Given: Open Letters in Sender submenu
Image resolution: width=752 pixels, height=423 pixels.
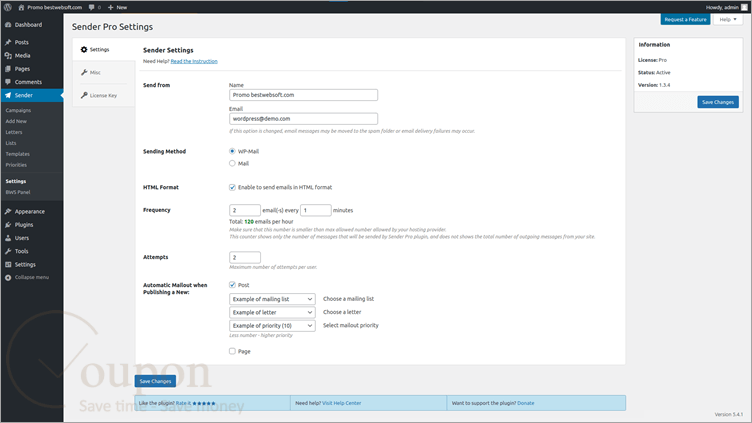Looking at the screenshot, I should click(14, 132).
